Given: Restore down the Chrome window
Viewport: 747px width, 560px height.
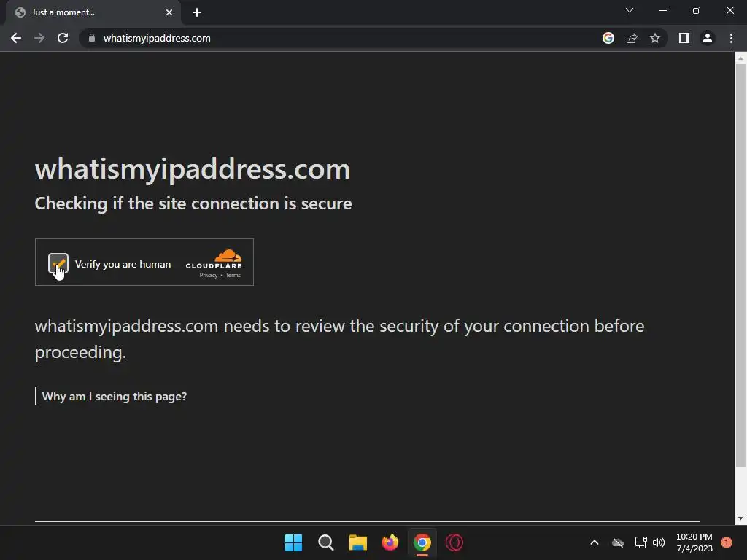Looking at the screenshot, I should 697,10.
